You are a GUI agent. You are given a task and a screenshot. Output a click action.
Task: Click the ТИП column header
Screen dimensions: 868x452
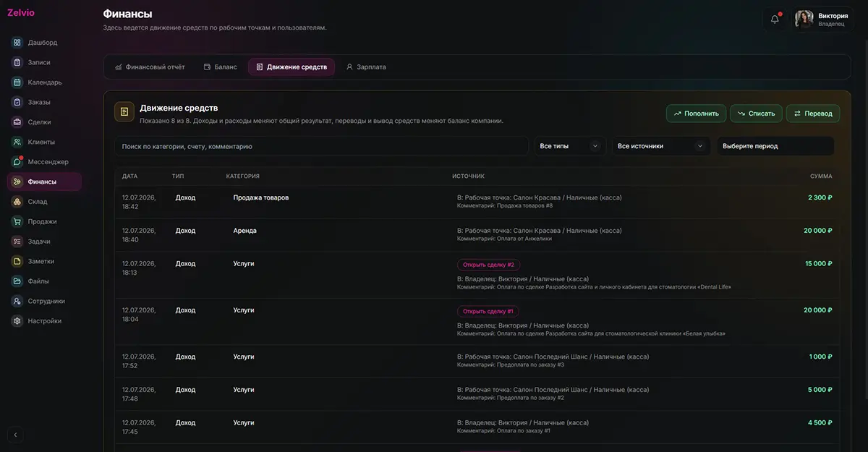pos(178,176)
